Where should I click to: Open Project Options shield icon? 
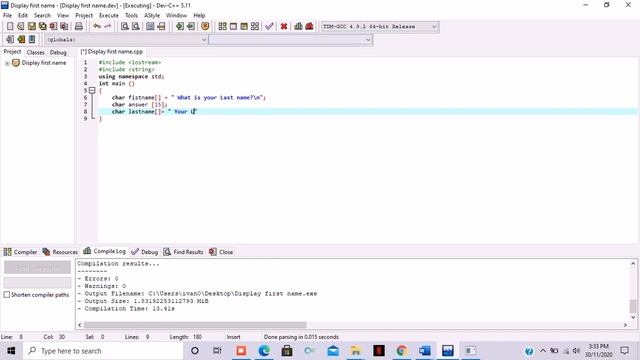point(205,27)
